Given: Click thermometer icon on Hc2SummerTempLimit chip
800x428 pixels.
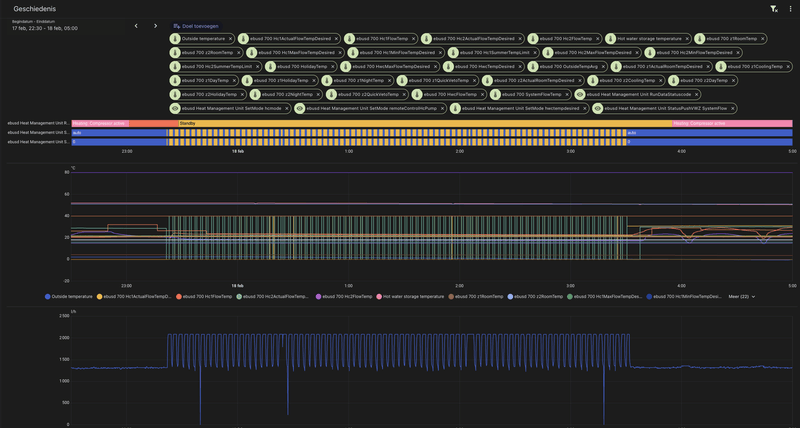Looking at the screenshot, I should pyautogui.click(x=175, y=66).
